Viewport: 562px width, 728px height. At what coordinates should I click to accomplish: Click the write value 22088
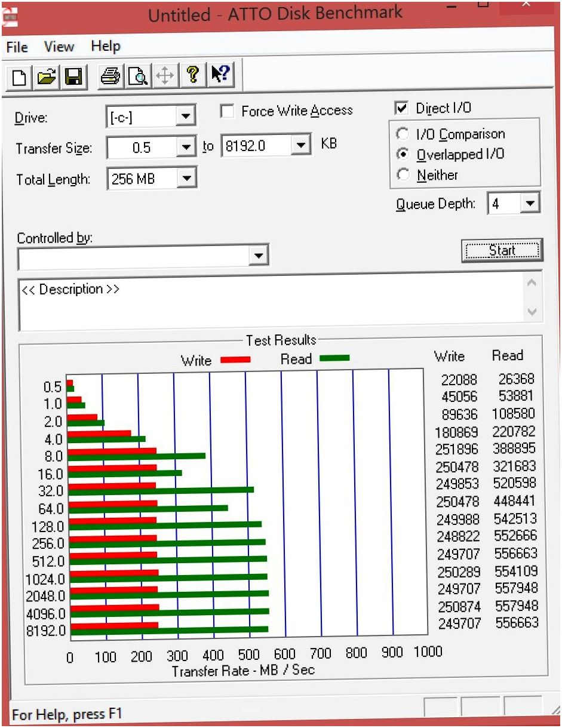[x=458, y=379]
